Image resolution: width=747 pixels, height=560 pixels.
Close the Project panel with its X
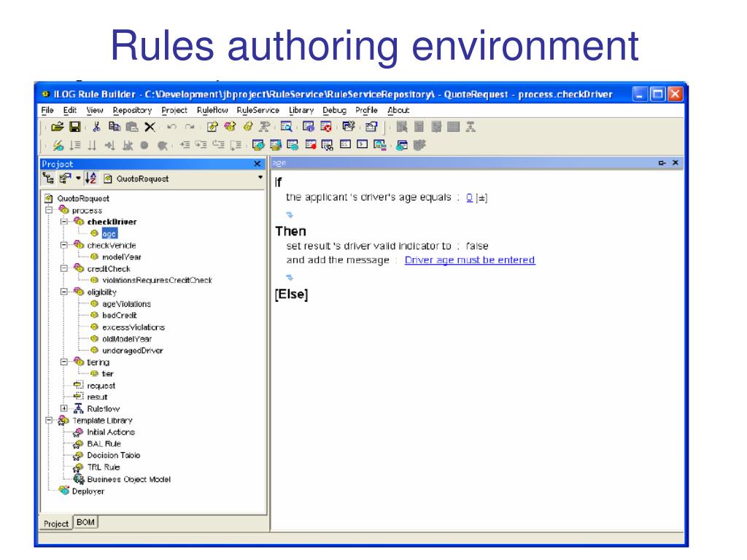tap(258, 164)
